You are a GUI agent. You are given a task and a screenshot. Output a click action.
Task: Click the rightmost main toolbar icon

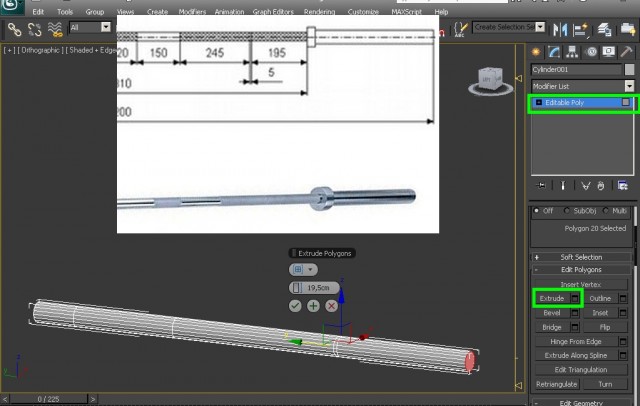(x=627, y=29)
